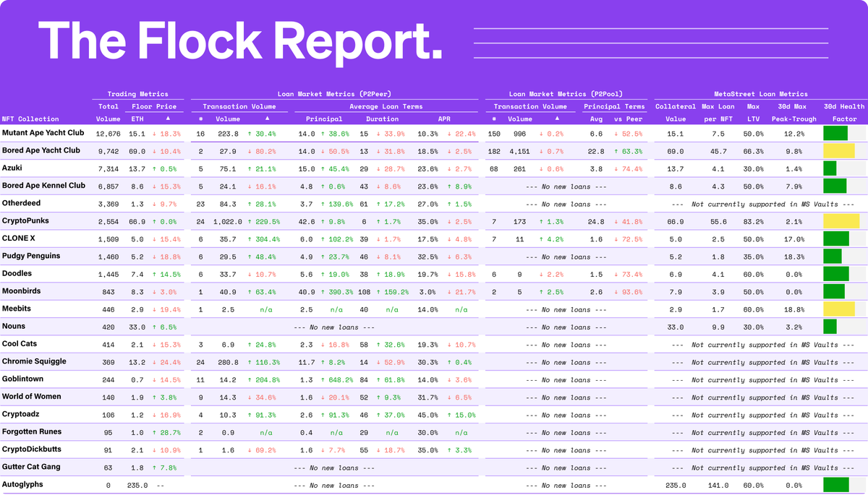
Task: Click the Cryptoadz collection name
Action: tap(22, 414)
